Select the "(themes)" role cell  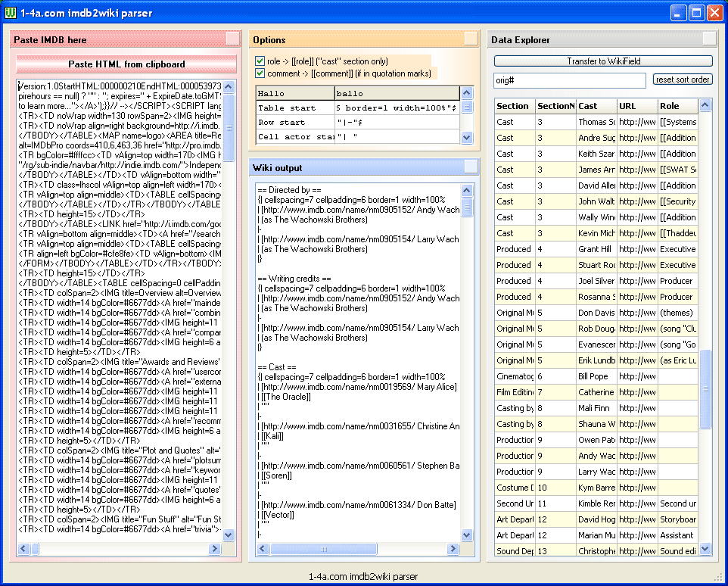pyautogui.click(x=678, y=313)
